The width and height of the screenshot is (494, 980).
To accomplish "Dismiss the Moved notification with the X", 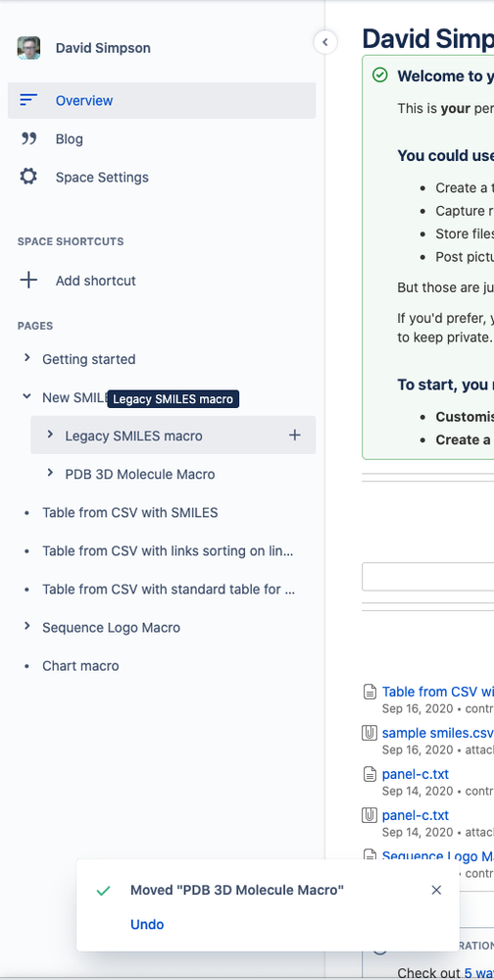I will coord(436,890).
